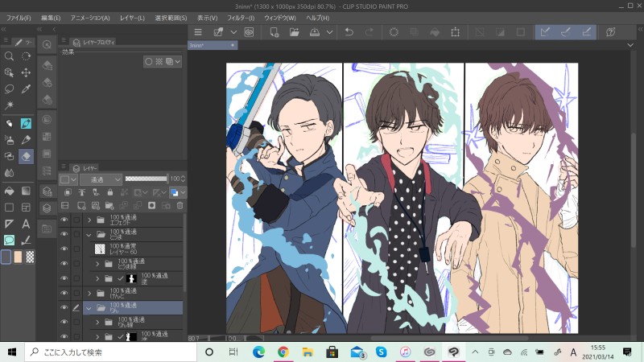Click the Windows search box ここに入力して検索

coord(111,352)
